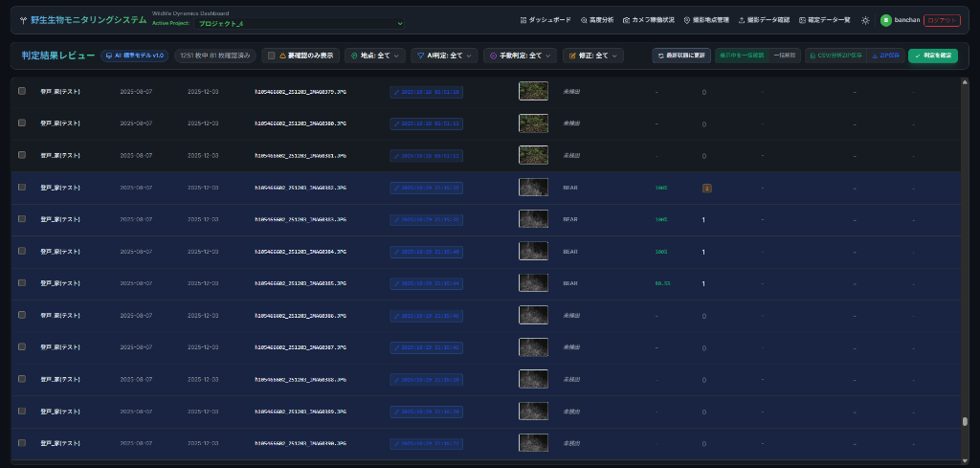The height and width of the screenshot is (468, 980).
Task: Click ZIP保存 button
Action: [x=885, y=56]
